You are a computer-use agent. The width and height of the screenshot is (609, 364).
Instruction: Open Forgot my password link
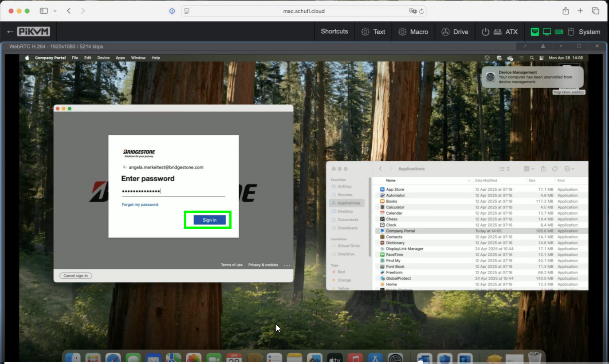point(140,204)
